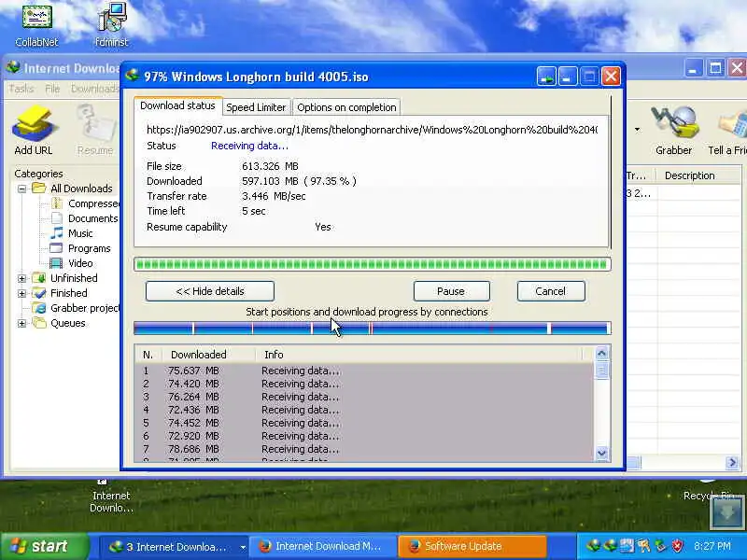The image size is (747, 560).
Task: Click the first IDM icon in system tray
Action: pos(593,546)
